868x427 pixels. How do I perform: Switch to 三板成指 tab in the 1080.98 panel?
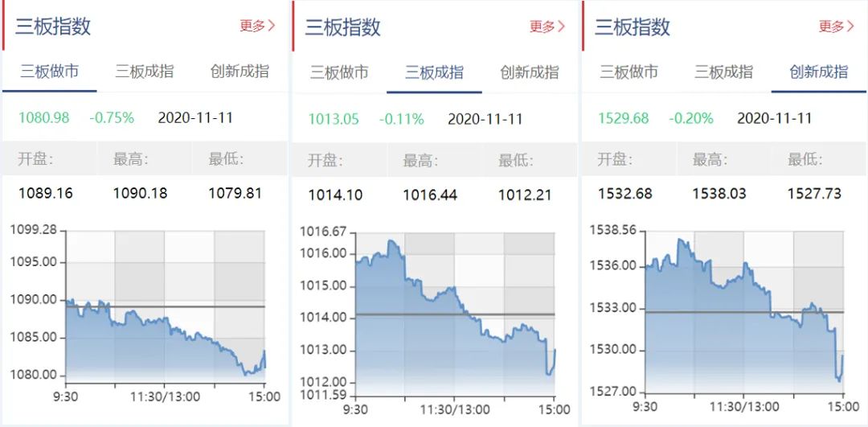[x=145, y=72]
